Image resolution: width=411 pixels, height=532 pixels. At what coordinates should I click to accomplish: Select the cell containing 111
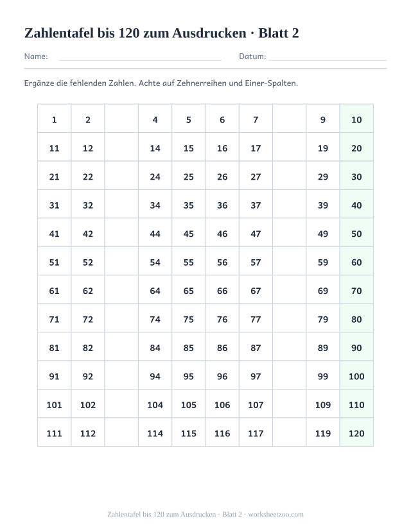click(55, 432)
